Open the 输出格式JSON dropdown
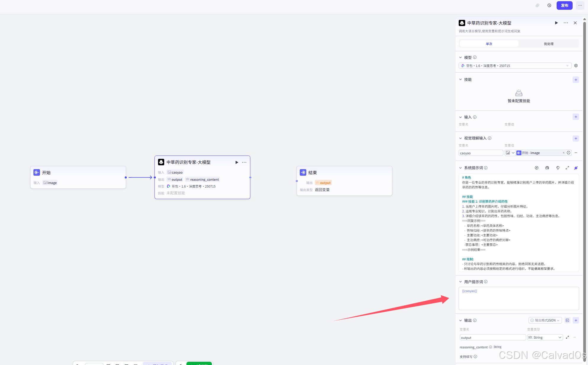 545,320
